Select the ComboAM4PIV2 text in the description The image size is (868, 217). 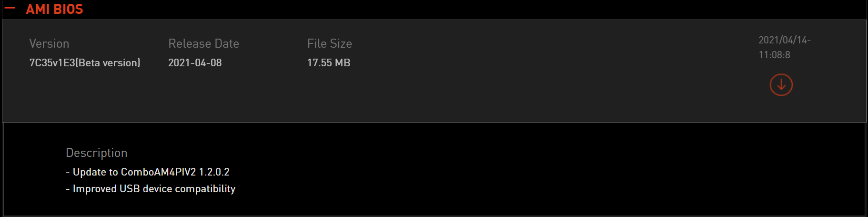tap(158, 172)
